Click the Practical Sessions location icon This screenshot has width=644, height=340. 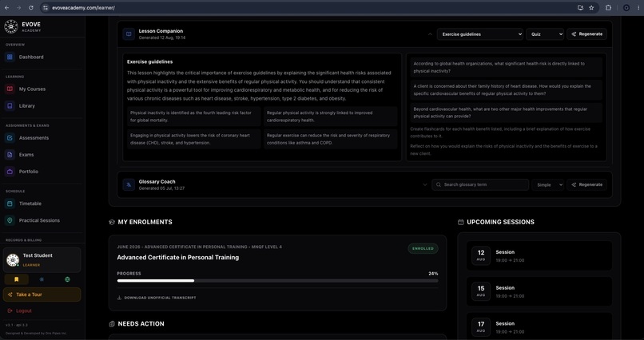click(10, 220)
